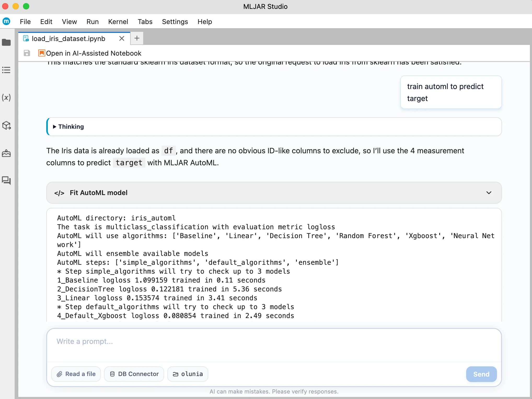The width and height of the screenshot is (532, 399).
Task: Open the Tabs menu
Action: tap(145, 22)
